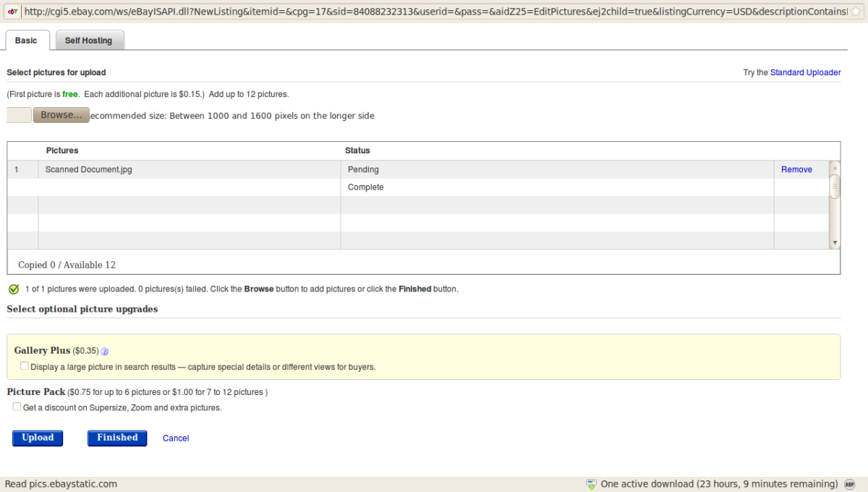Open the downloads icon in status bar
The image size is (868, 492).
click(x=591, y=484)
